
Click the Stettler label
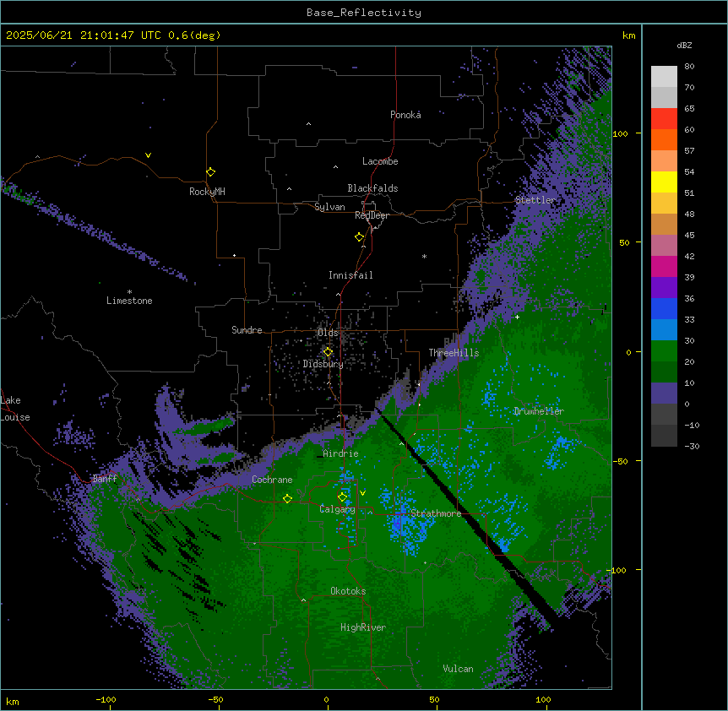[x=535, y=200]
